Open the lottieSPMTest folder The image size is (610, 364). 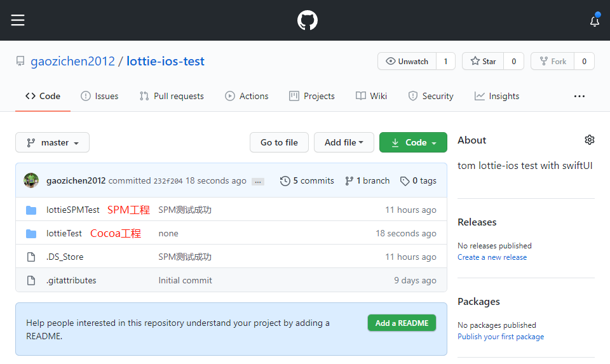point(72,210)
